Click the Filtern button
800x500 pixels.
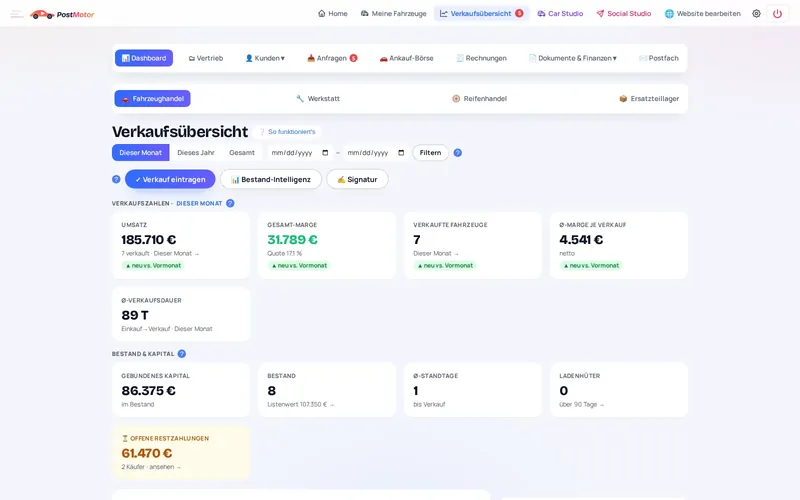431,153
